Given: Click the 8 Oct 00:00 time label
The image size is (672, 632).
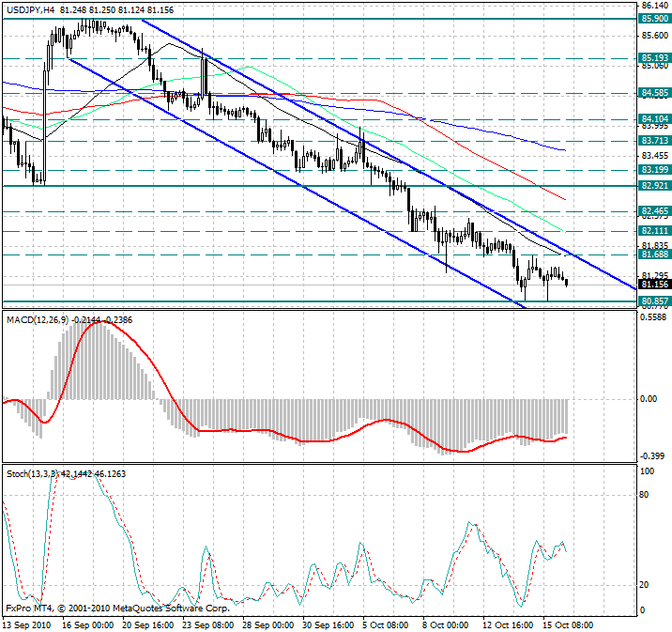Looking at the screenshot, I should 446,625.
